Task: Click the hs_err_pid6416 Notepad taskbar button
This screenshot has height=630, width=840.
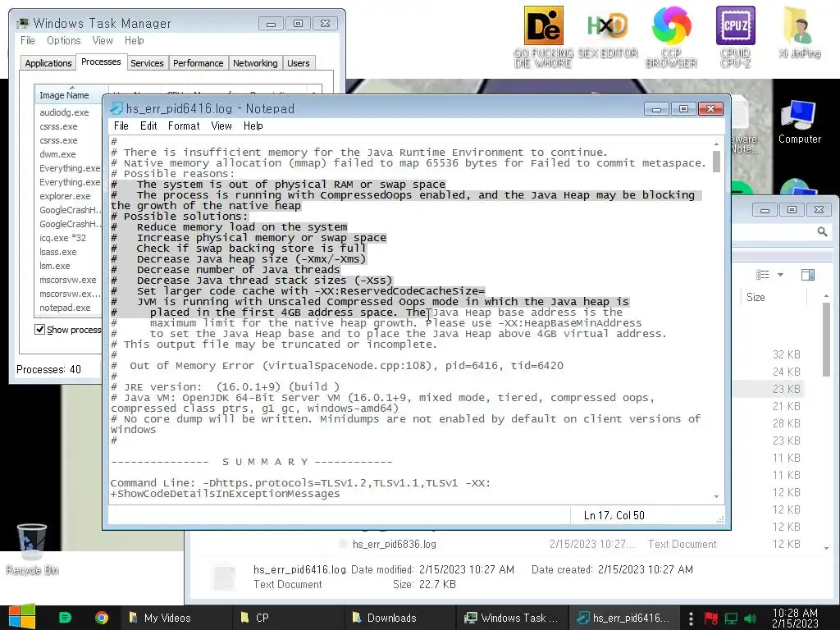Action: point(623,618)
